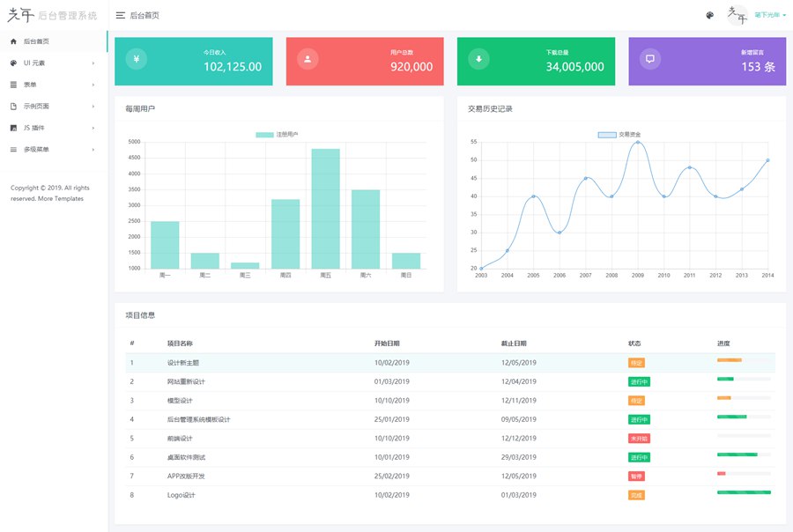Click the 29/03/2019 end date cell
This screenshot has height=532, width=793.
pyautogui.click(x=519, y=457)
